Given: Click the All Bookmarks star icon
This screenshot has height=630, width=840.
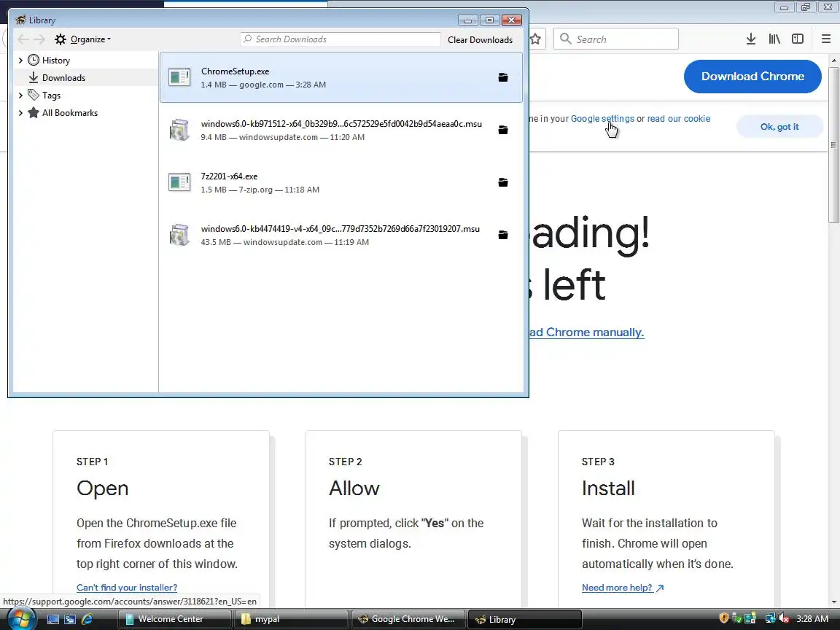Looking at the screenshot, I should [34, 112].
